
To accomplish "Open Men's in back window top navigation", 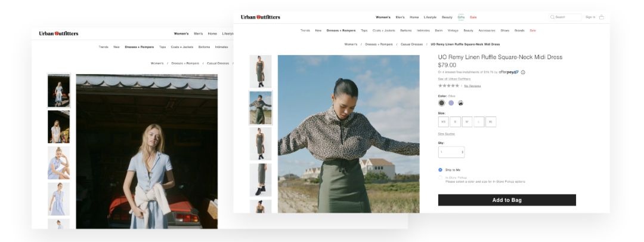I will click(199, 33).
